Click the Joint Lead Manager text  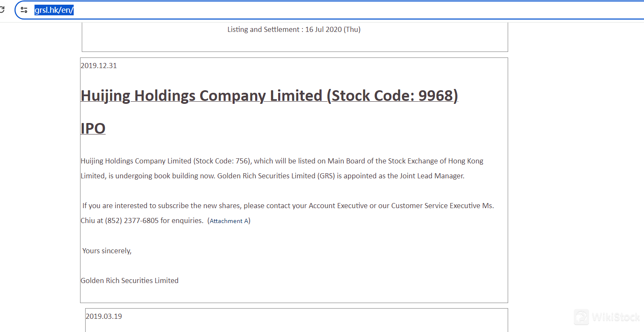pyautogui.click(x=431, y=176)
